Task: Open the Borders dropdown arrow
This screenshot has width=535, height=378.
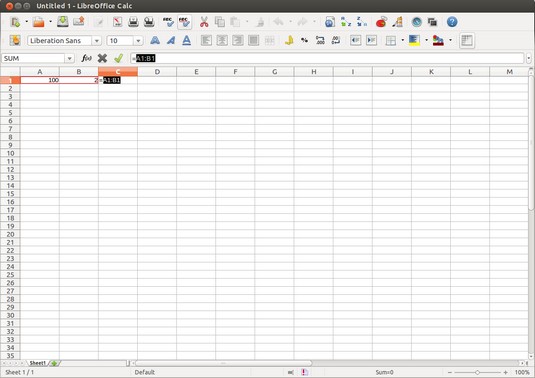Action: click(403, 41)
